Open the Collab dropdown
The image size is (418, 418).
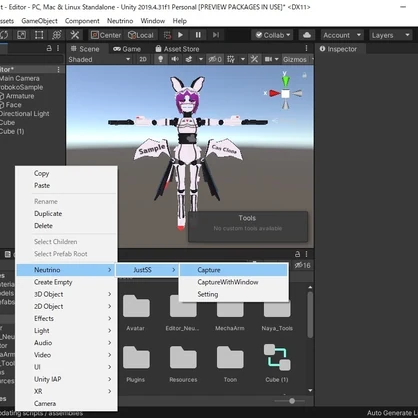(x=272, y=35)
